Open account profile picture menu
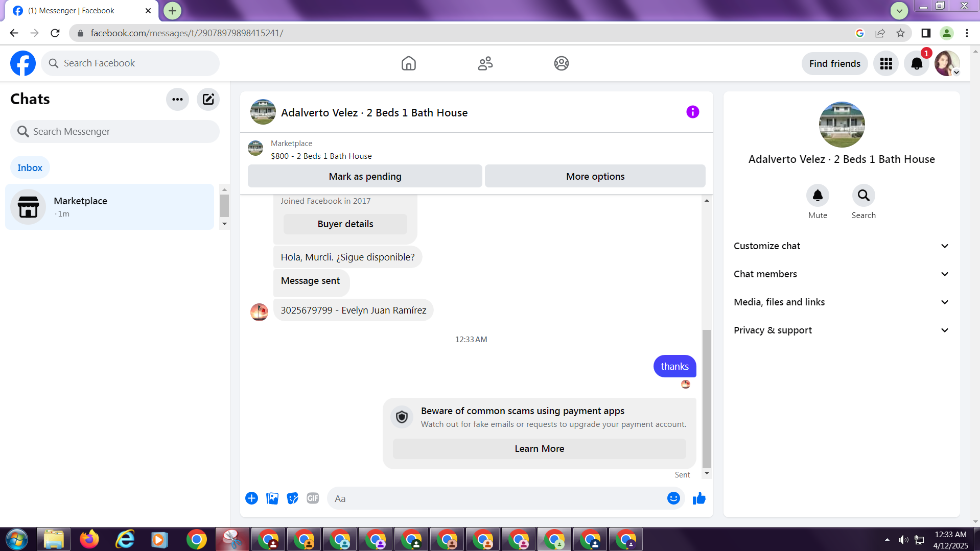 947,63
